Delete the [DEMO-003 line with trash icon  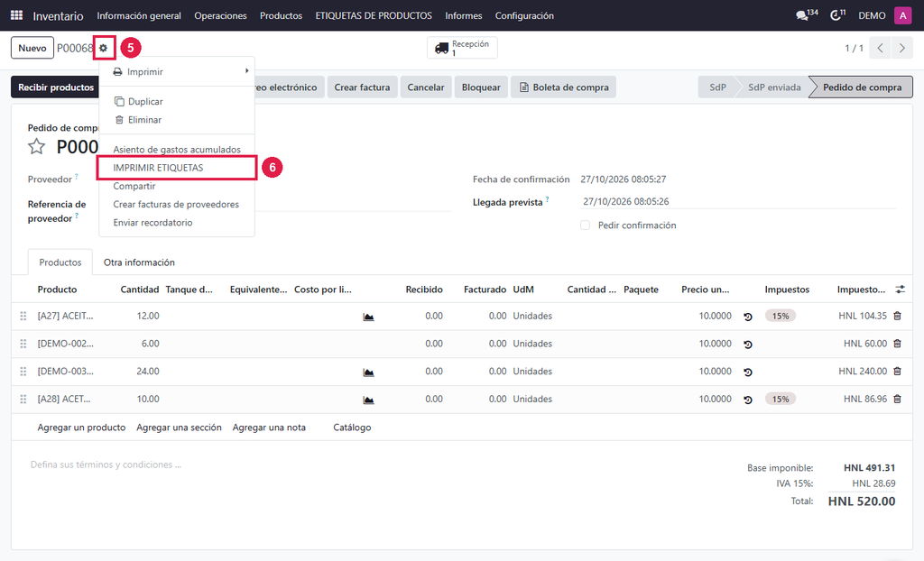898,372
